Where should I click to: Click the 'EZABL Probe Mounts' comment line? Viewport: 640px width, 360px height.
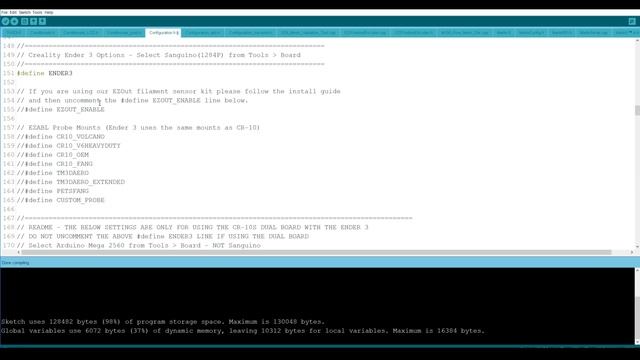(138, 127)
